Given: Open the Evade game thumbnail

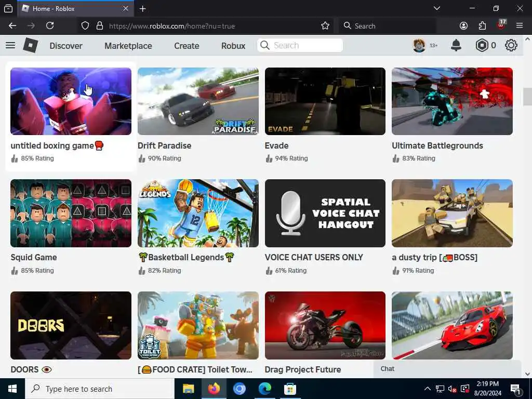Looking at the screenshot, I should pos(325,101).
